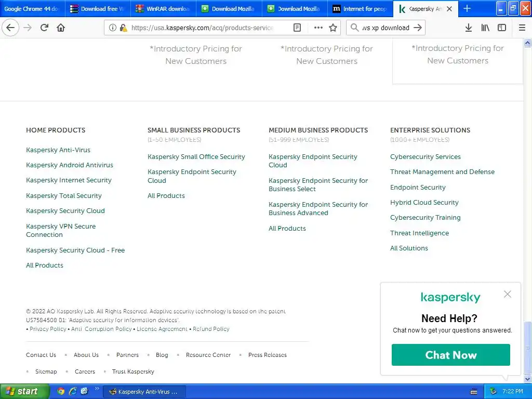Open the Library bookmarks icon

485,28
